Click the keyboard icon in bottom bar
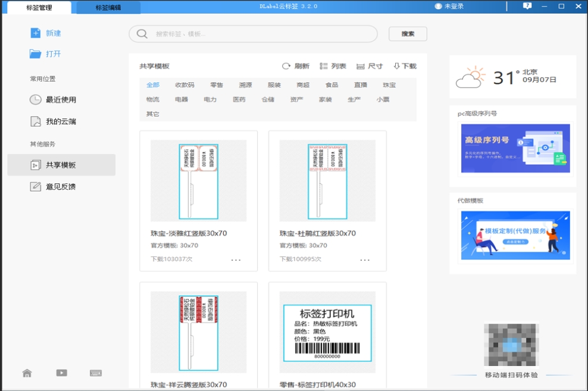This screenshot has height=391, width=588. pos(96,373)
